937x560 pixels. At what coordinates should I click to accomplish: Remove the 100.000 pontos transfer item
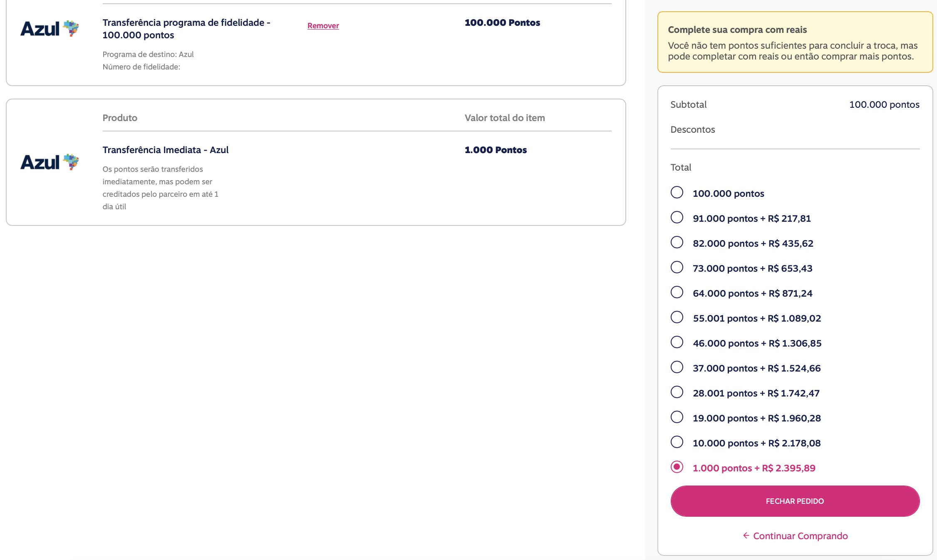(323, 26)
